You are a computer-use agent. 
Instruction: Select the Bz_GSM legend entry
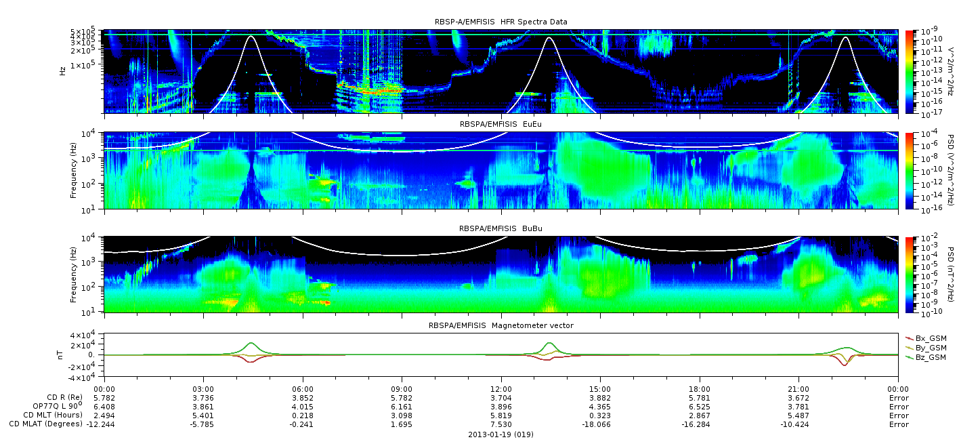click(926, 357)
